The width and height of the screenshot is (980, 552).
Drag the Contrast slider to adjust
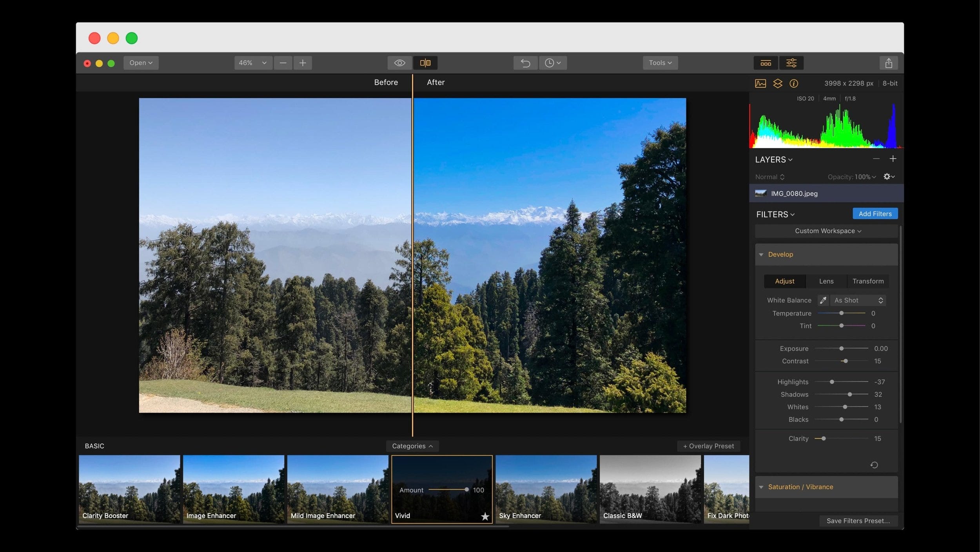(x=844, y=361)
